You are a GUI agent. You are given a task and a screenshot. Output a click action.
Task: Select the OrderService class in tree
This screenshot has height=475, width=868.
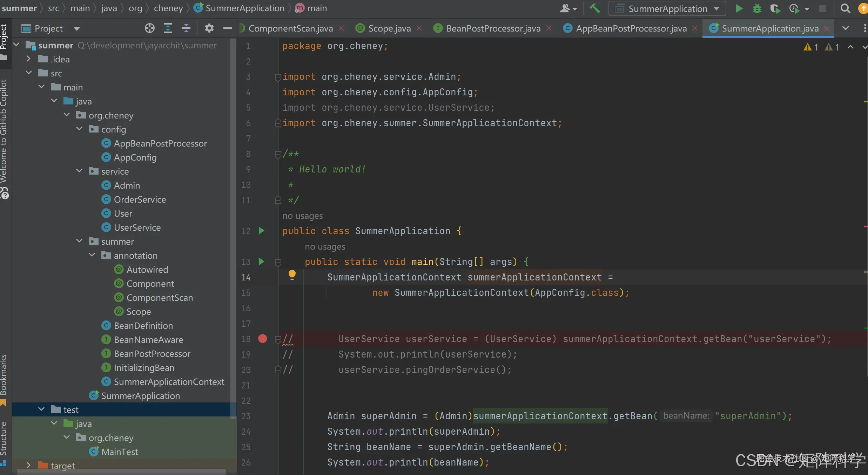tap(140, 199)
